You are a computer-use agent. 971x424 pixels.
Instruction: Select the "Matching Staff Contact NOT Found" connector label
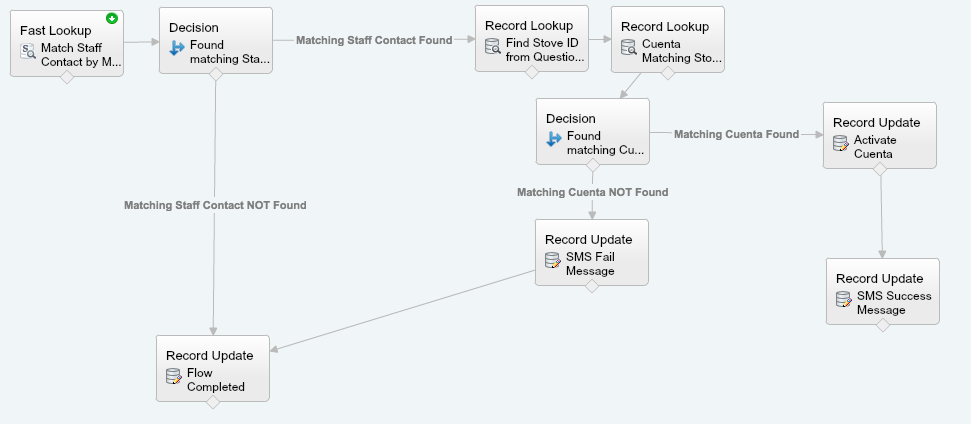click(x=215, y=205)
